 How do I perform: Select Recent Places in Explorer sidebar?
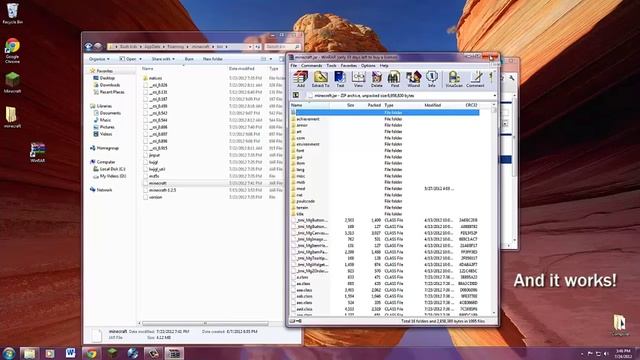(x=112, y=92)
